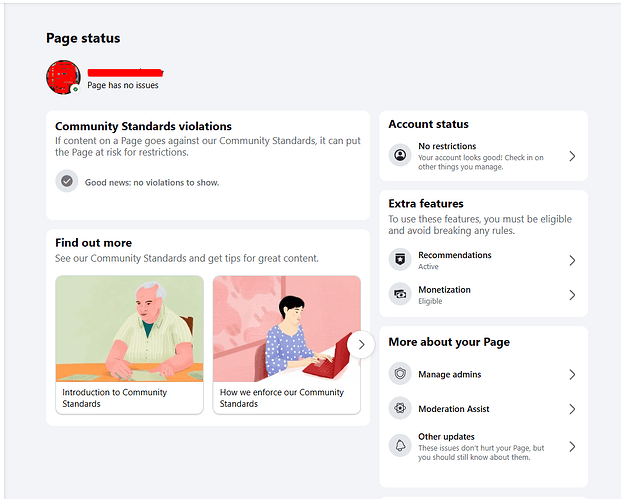Open Introduction to Community Standards card image

tap(130, 329)
